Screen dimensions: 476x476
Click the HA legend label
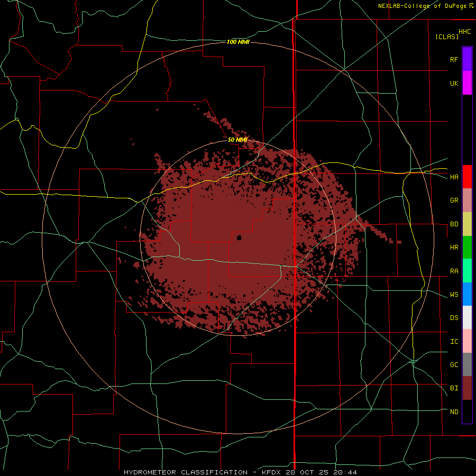pos(454,177)
